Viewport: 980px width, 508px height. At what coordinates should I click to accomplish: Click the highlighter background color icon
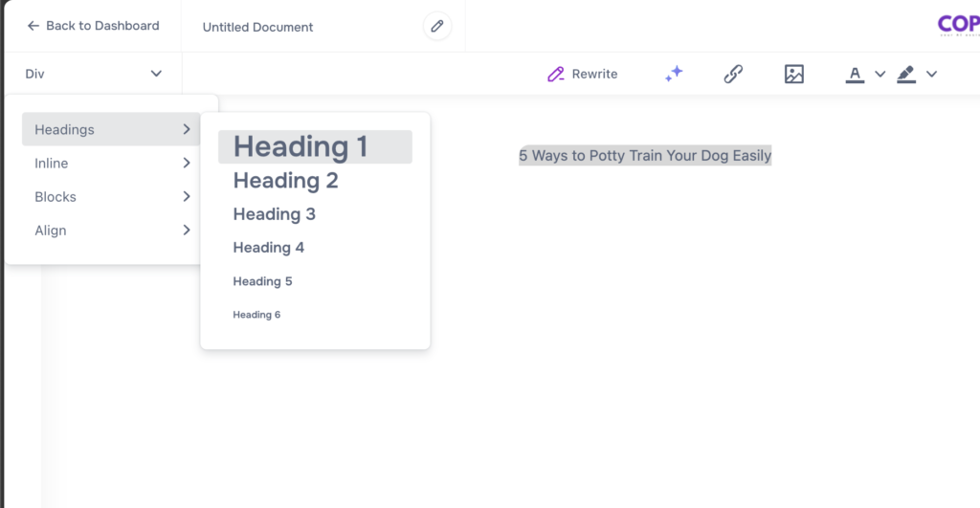point(906,74)
